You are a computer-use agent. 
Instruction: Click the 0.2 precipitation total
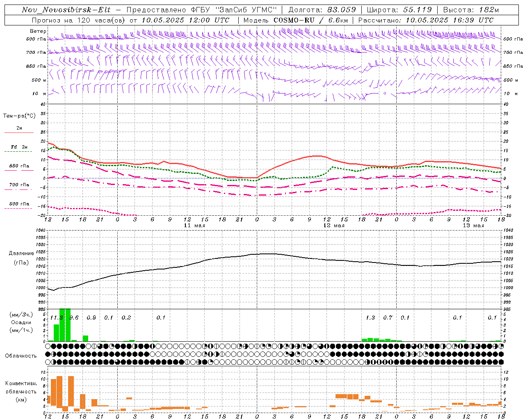[x=126, y=318]
